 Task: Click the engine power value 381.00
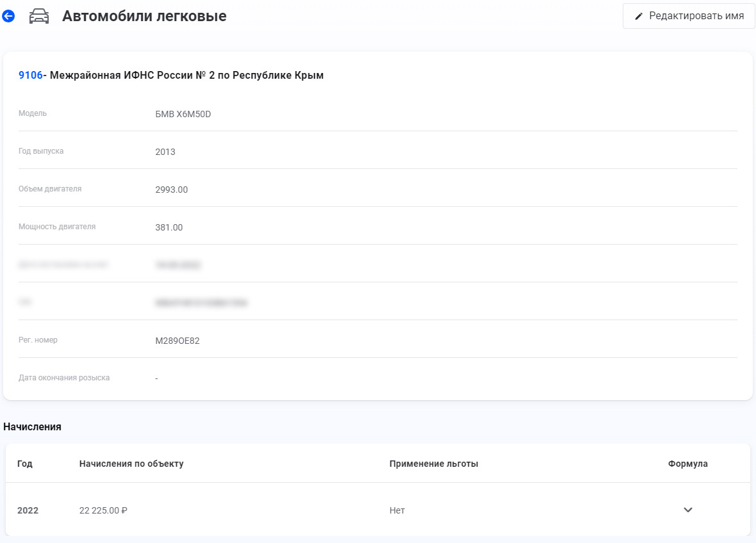(168, 227)
